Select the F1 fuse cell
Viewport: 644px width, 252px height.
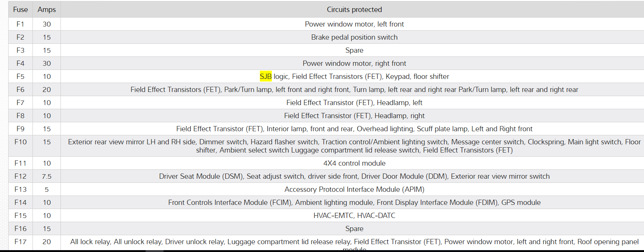(x=21, y=24)
